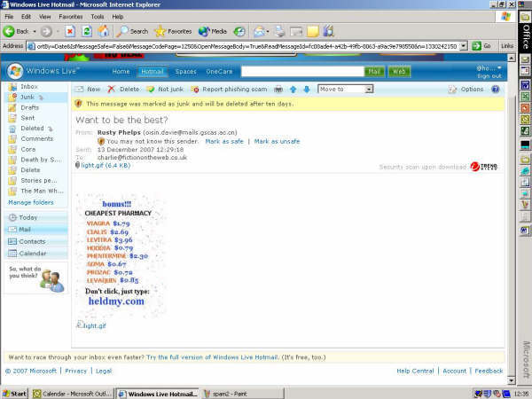Delete this message via toolbar

pyautogui.click(x=123, y=90)
